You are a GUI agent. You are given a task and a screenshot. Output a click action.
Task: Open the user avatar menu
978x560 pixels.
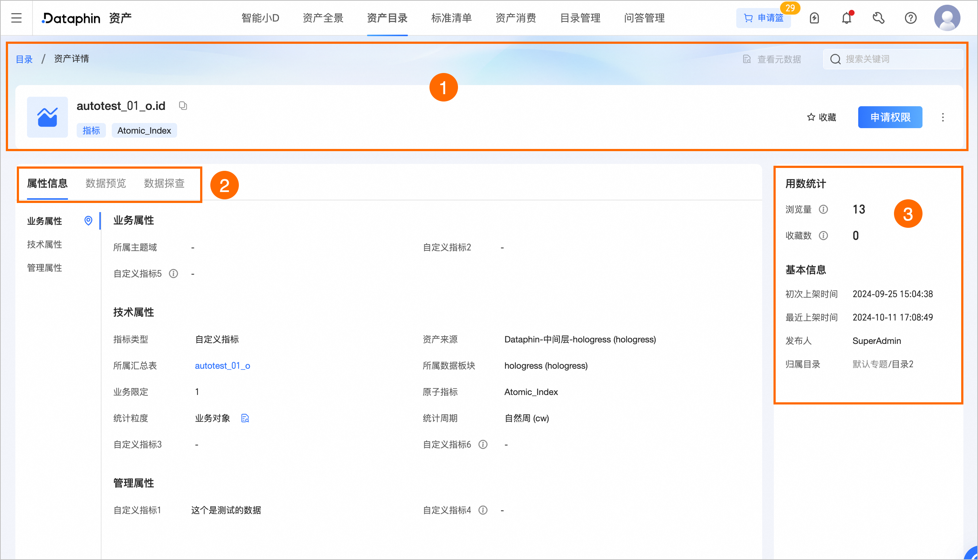click(x=947, y=18)
